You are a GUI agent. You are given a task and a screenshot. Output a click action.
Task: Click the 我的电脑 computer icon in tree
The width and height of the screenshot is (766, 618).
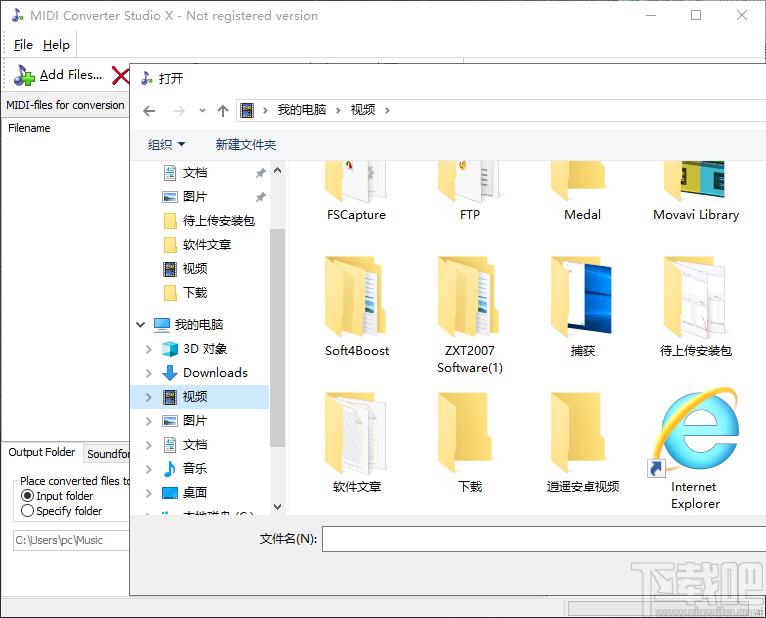click(x=162, y=324)
